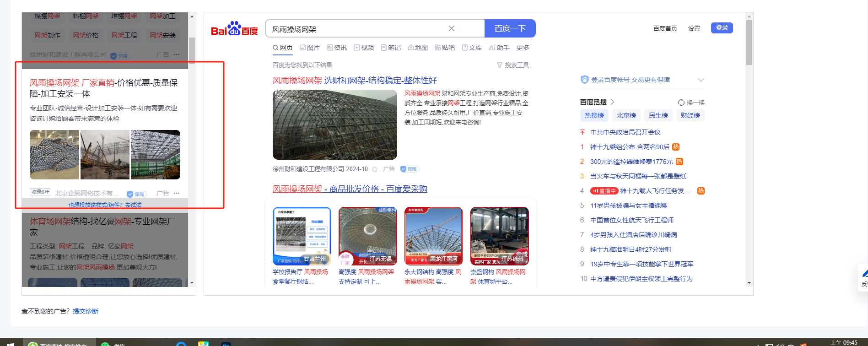Switch to the 资讯 tab
The height and width of the screenshot is (346, 868).
337,48
